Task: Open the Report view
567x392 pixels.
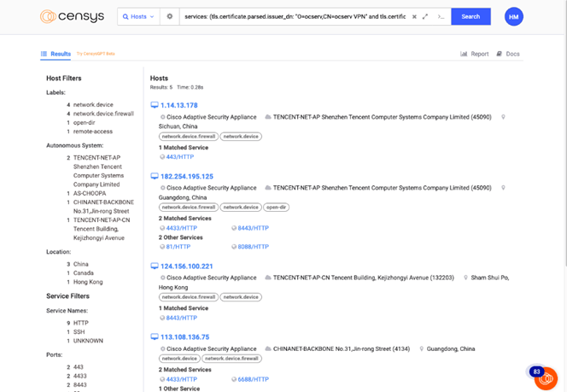Action: coord(475,54)
